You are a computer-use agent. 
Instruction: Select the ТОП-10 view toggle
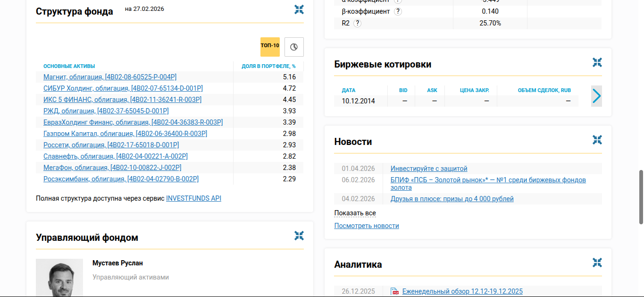point(270,47)
